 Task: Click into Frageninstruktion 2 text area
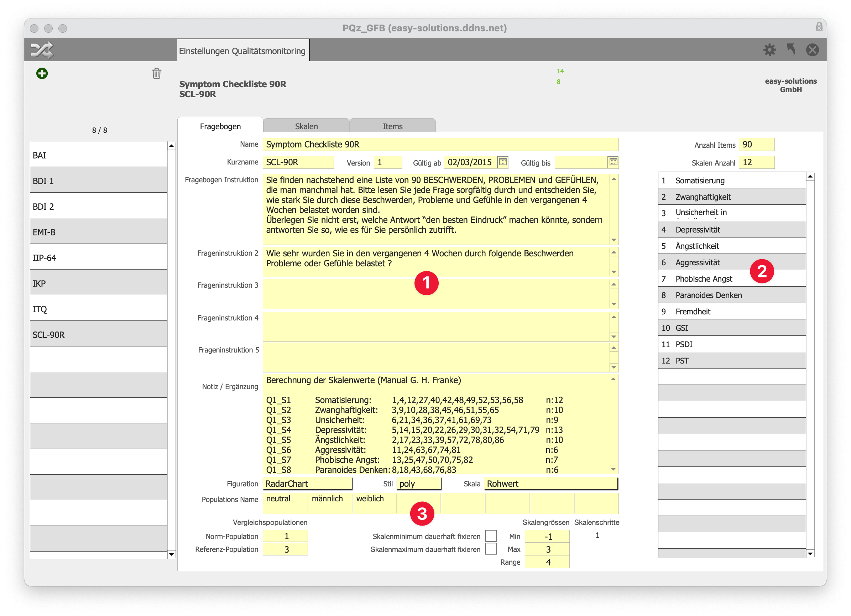pos(436,261)
